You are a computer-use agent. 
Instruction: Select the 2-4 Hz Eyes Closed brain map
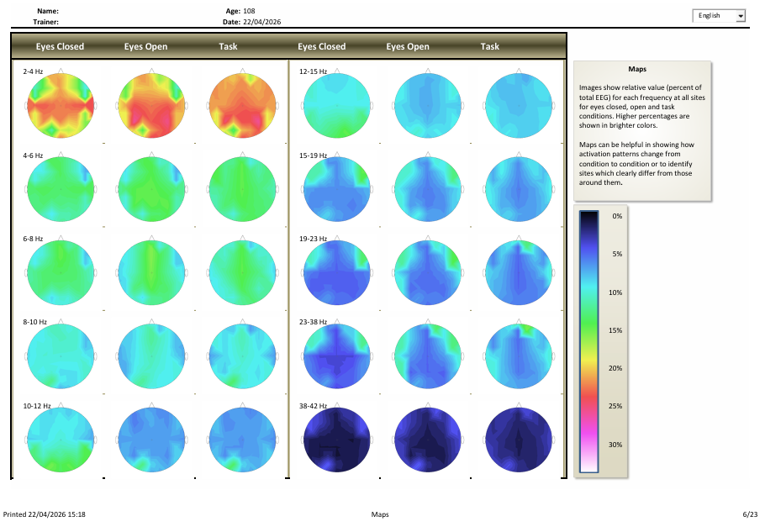(60, 105)
